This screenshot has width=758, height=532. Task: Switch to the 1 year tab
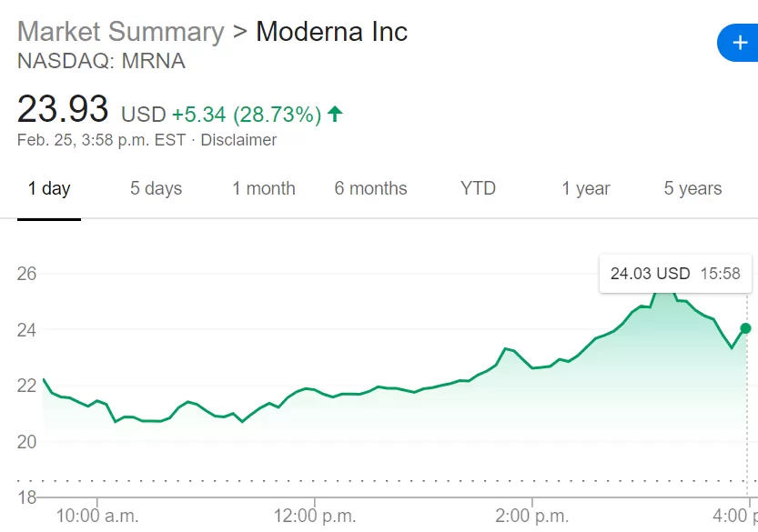click(x=586, y=188)
